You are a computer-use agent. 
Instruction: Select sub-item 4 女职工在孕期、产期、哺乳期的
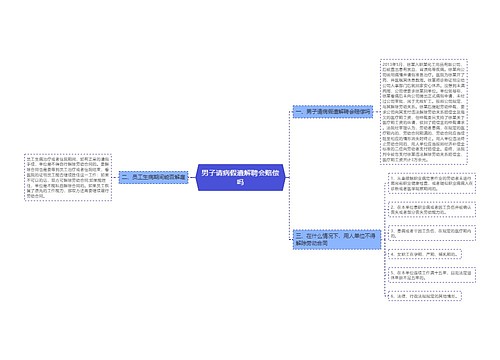[425, 254]
